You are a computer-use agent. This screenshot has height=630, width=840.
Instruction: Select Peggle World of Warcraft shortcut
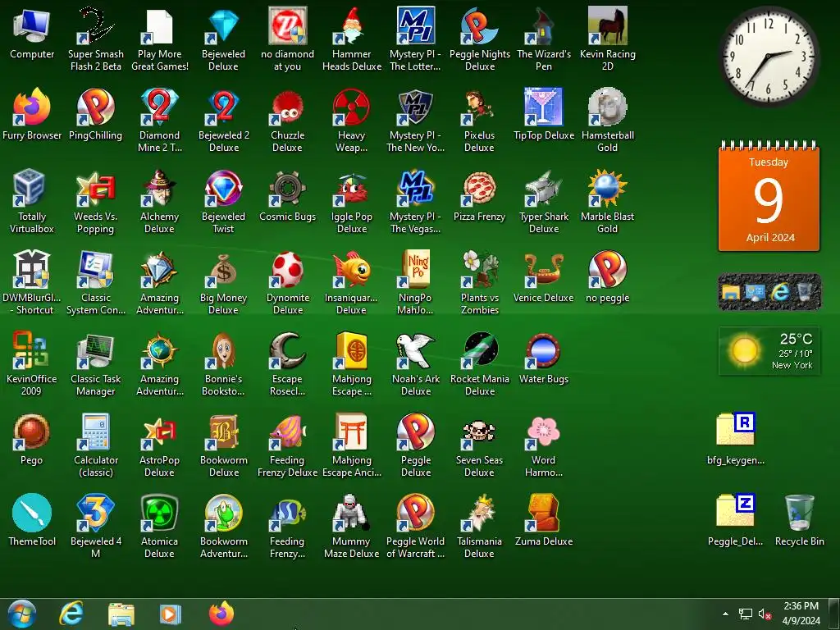pyautogui.click(x=416, y=513)
